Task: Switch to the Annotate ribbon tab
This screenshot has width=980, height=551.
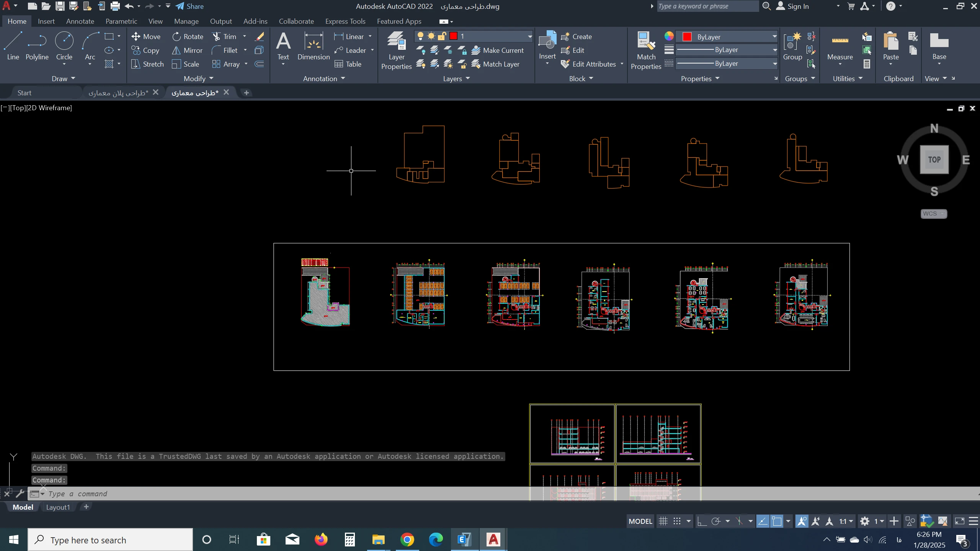Action: (x=80, y=21)
